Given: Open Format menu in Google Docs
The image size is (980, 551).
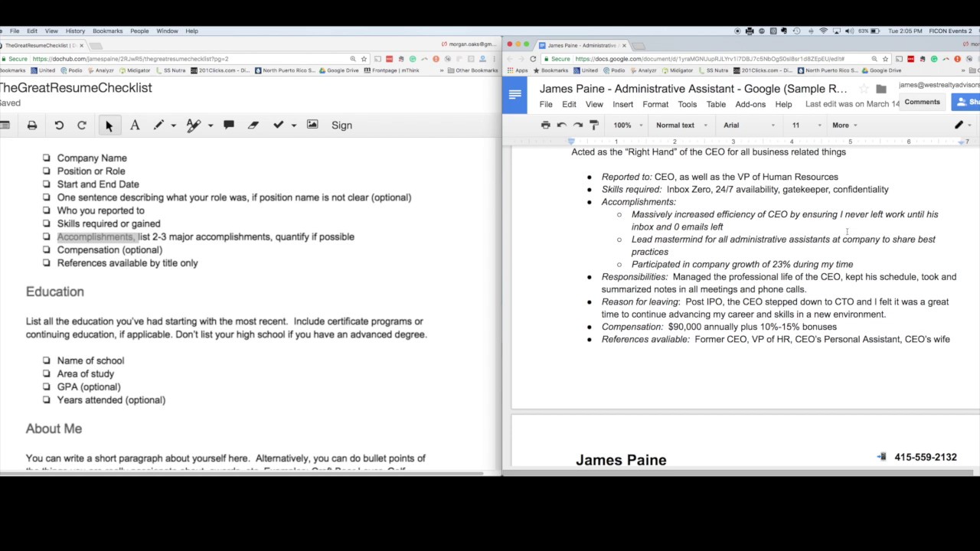Looking at the screenshot, I should (x=655, y=105).
